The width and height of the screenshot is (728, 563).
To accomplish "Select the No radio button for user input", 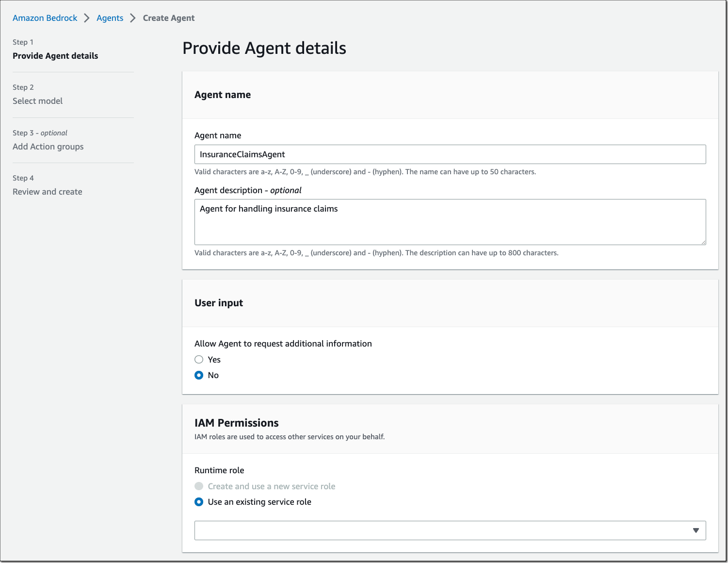I will pyautogui.click(x=199, y=375).
